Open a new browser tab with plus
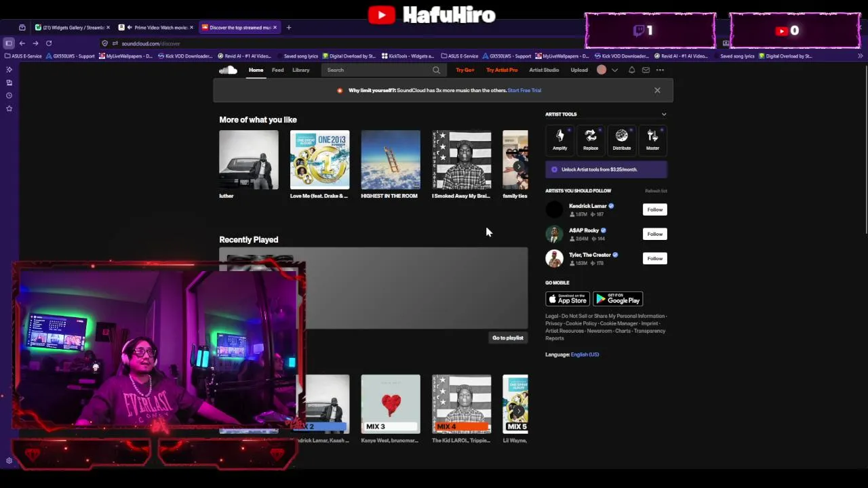 coord(288,27)
